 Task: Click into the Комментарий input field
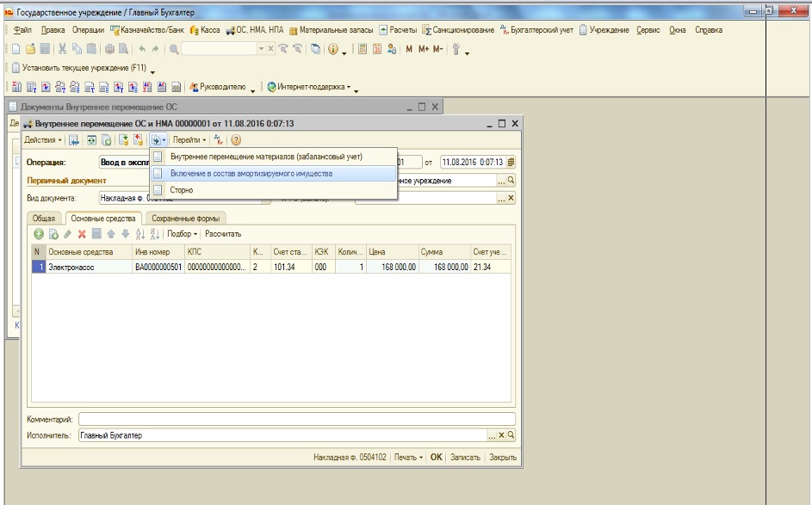click(x=296, y=419)
